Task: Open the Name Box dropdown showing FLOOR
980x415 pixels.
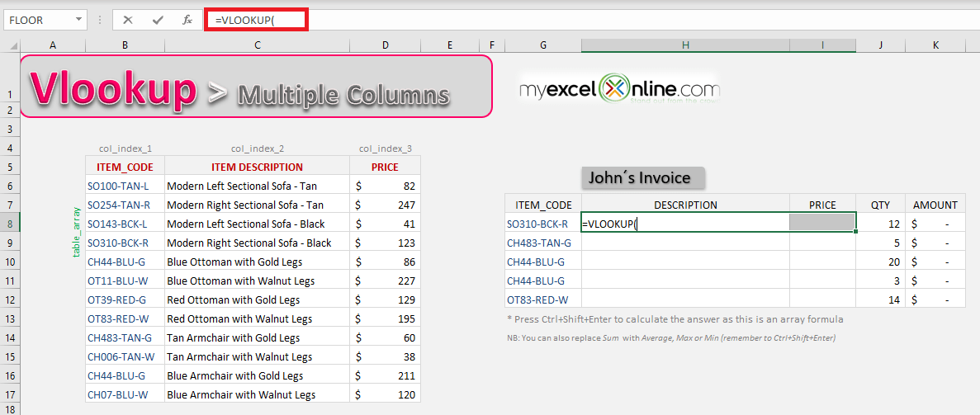Action: click(78, 19)
